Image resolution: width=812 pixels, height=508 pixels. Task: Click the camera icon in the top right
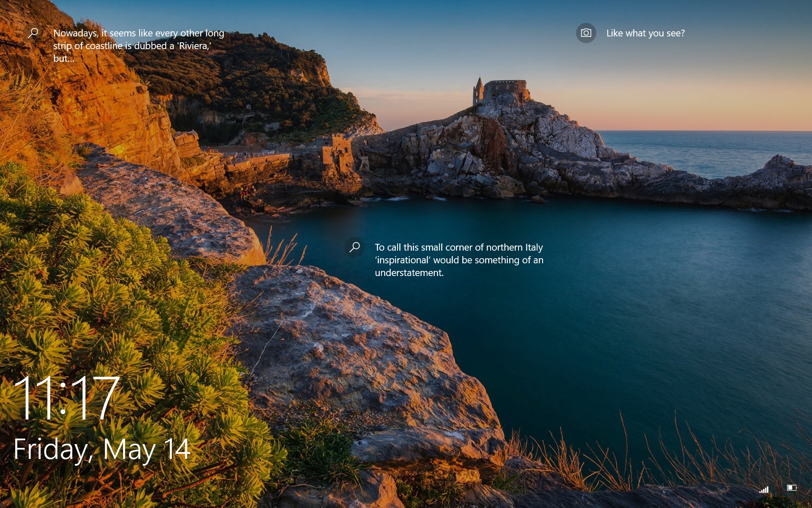click(x=586, y=33)
